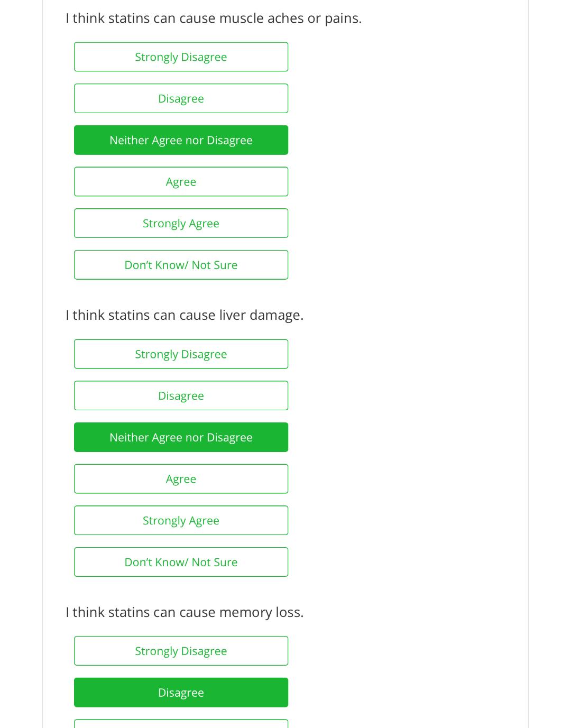Click selected Neither Agree nor Disagree for muscle aches
The width and height of the screenshot is (571, 728).
pyautogui.click(x=181, y=140)
